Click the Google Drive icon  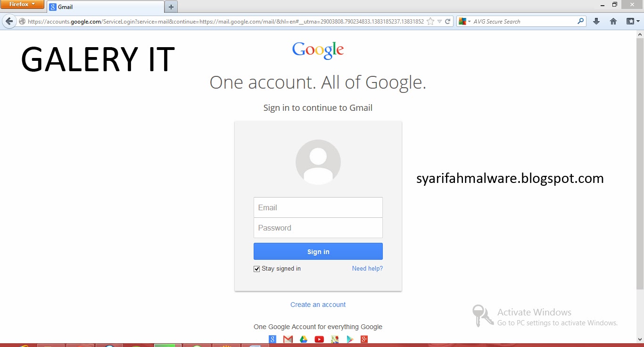[304, 339]
